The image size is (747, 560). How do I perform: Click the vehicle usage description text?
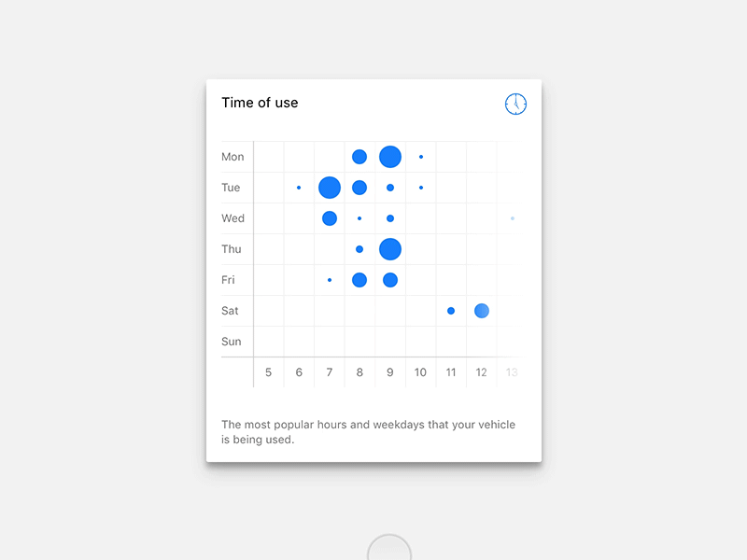pyautogui.click(x=367, y=431)
